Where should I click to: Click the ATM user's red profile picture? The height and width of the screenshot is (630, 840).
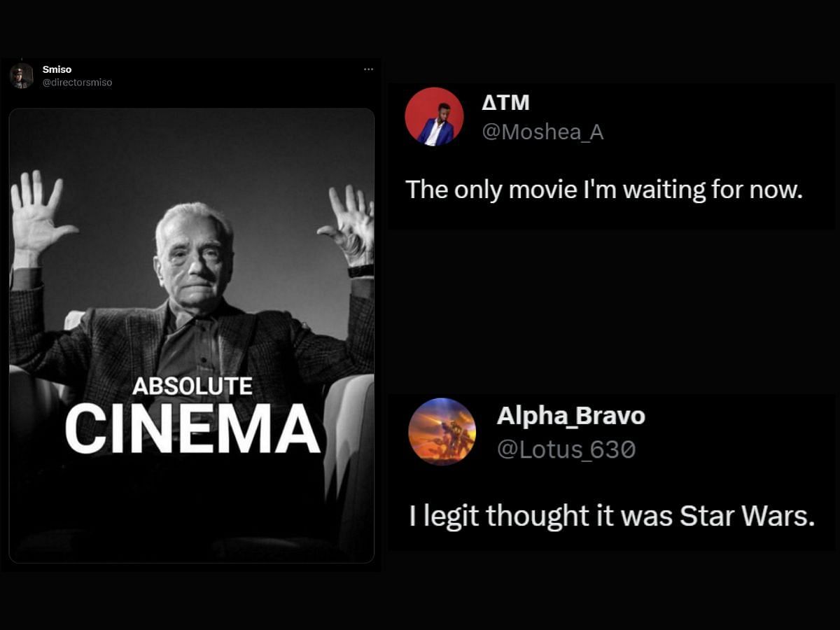pyautogui.click(x=434, y=116)
